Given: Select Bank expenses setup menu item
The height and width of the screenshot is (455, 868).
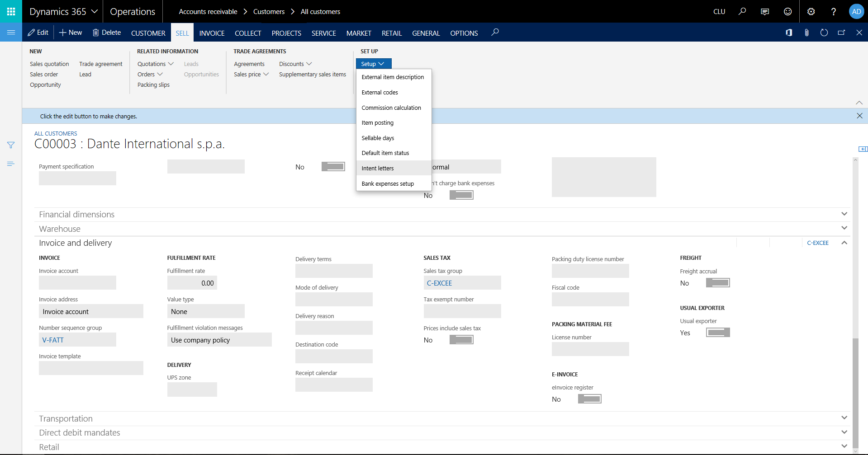Looking at the screenshot, I should (394, 183).
